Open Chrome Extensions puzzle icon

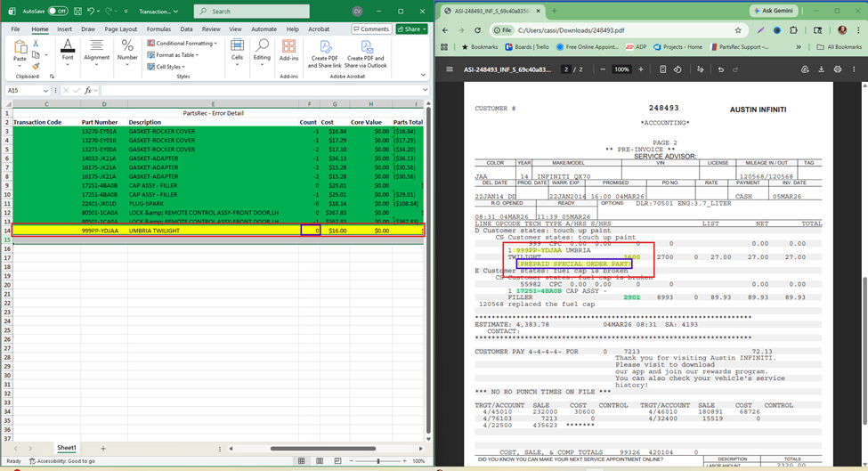[x=793, y=30]
